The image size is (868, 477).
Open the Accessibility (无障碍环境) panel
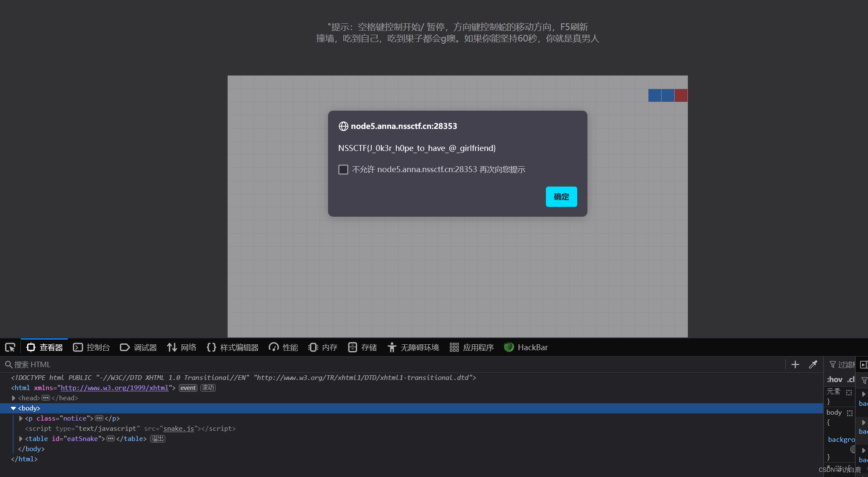click(413, 348)
